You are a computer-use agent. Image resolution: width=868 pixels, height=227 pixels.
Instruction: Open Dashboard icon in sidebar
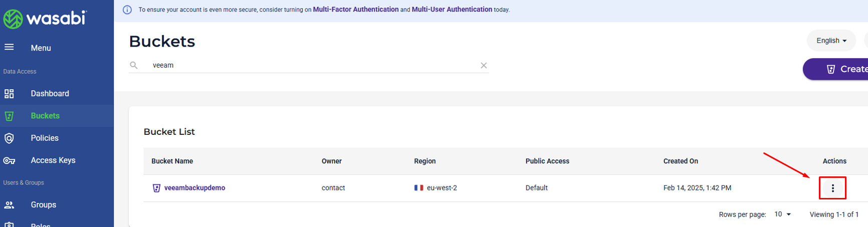point(9,94)
